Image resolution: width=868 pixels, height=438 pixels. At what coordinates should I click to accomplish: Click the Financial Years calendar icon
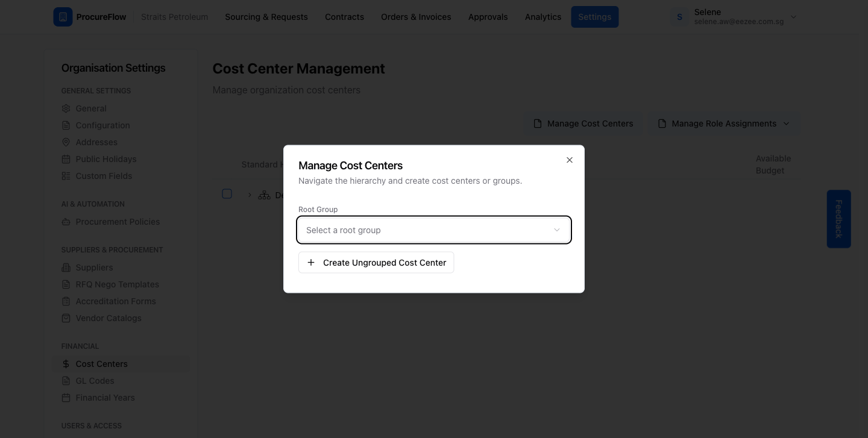[66, 398]
